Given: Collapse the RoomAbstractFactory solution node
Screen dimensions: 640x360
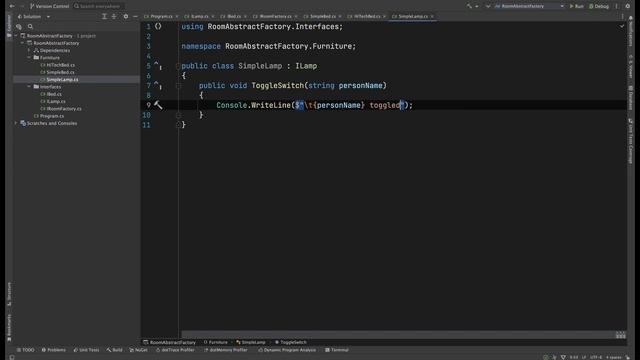Looking at the screenshot, I should click(16, 36).
